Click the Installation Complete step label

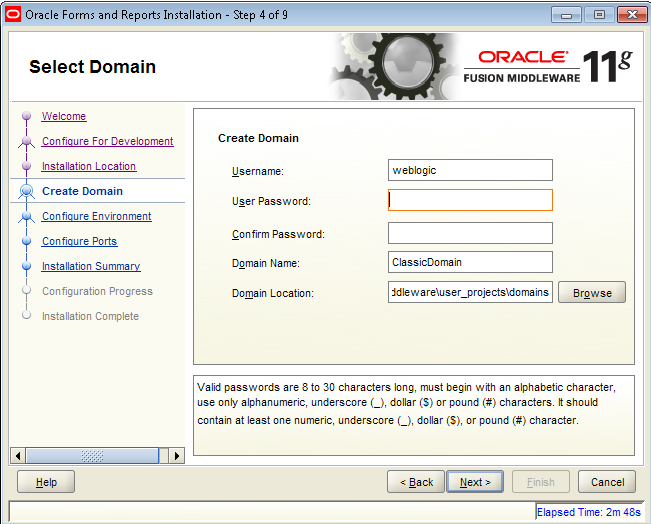(91, 316)
